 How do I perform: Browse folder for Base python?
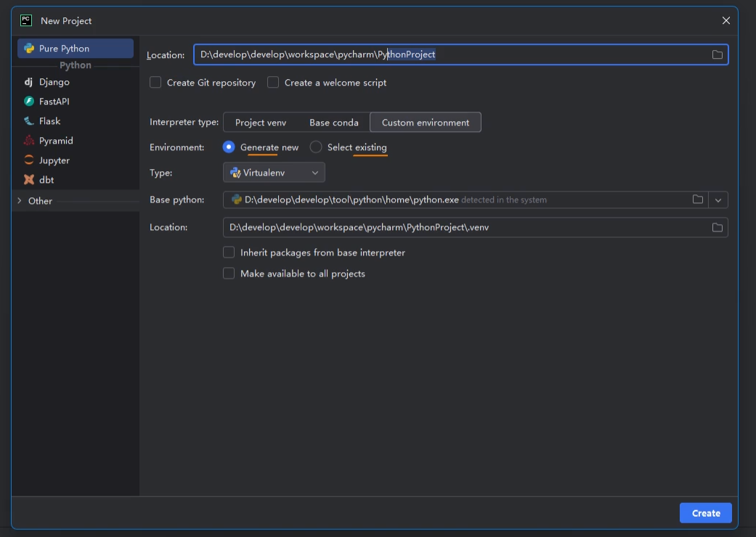click(x=698, y=200)
